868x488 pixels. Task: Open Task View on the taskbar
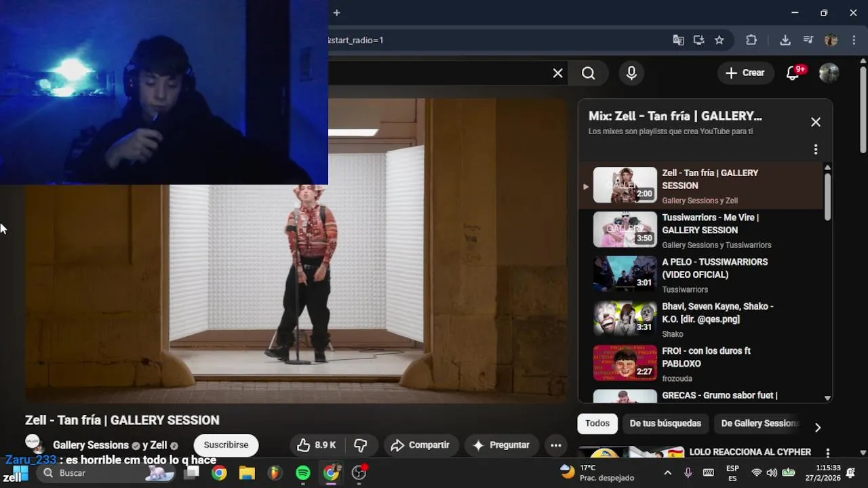pyautogui.click(x=193, y=473)
